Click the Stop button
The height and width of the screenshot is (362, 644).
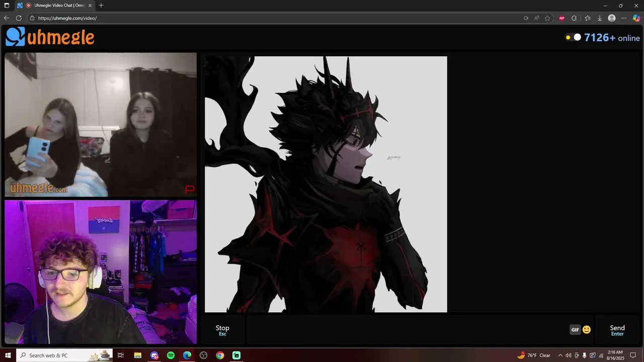(x=222, y=330)
